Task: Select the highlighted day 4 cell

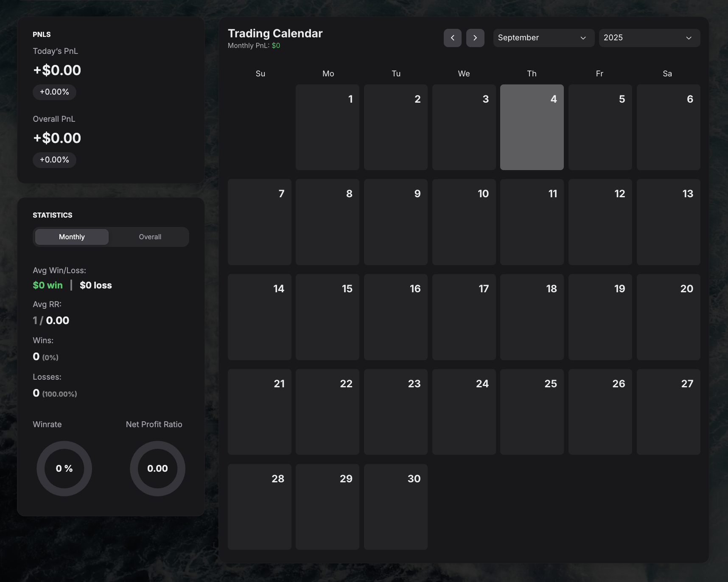Action: tap(532, 127)
